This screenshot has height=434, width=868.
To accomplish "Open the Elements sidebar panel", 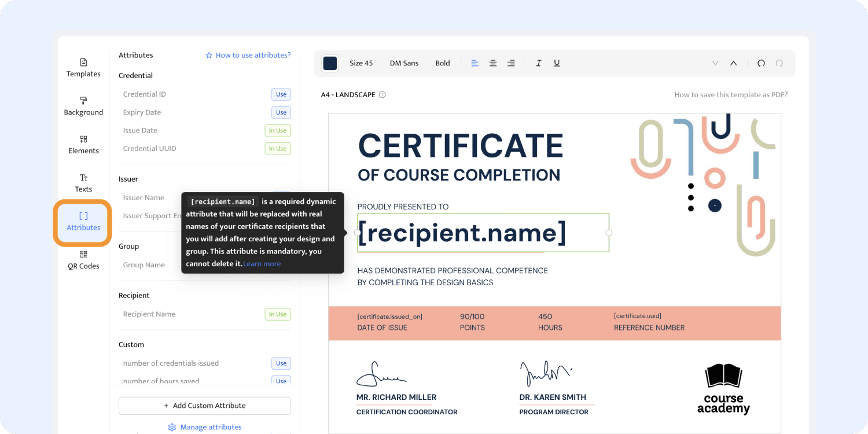I will click(83, 144).
